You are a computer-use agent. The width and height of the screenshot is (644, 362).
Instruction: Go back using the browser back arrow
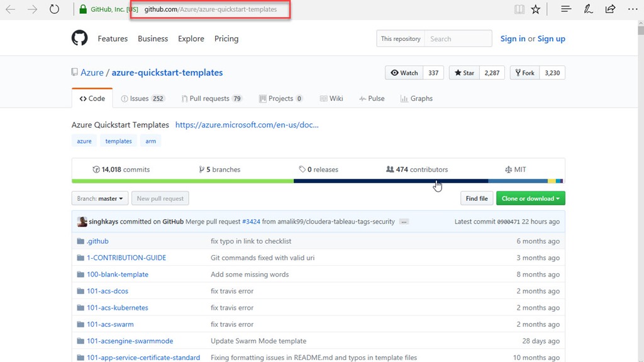(x=10, y=9)
